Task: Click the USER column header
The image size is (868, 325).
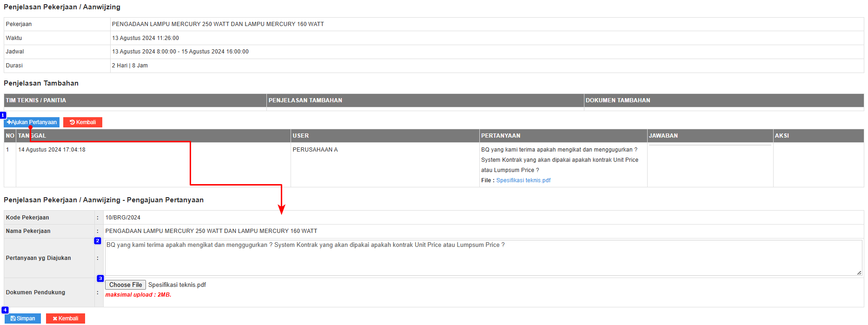Action: 301,136
